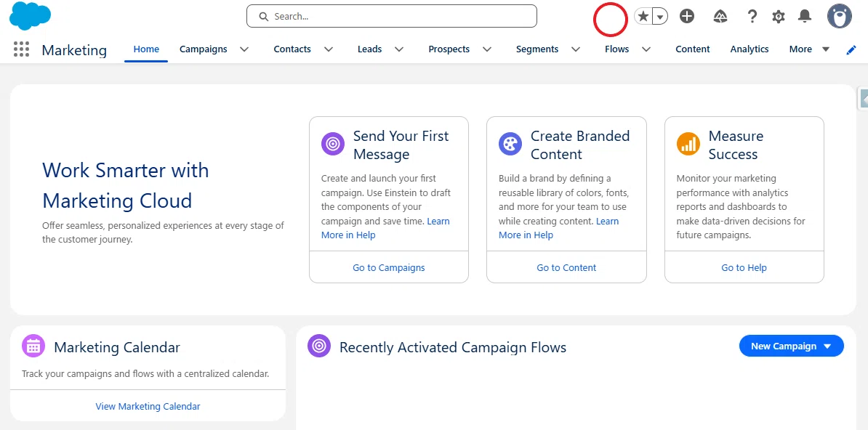Click Go to Help link
The width and height of the screenshot is (868, 430).
(744, 268)
